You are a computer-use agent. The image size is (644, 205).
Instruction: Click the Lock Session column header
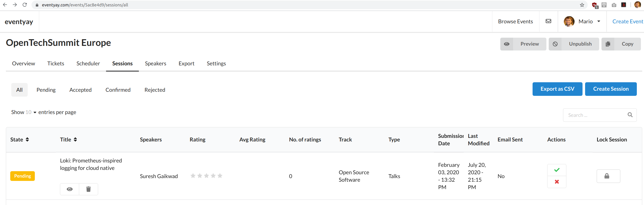[x=612, y=140]
